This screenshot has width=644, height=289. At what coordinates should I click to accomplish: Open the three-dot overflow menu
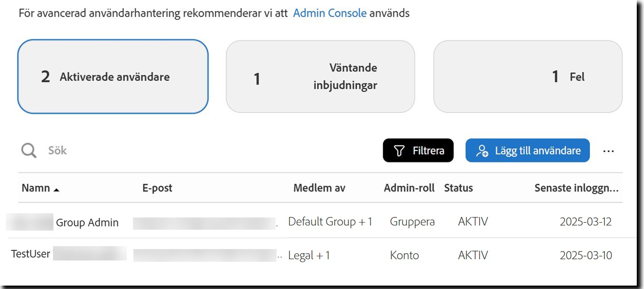[609, 150]
